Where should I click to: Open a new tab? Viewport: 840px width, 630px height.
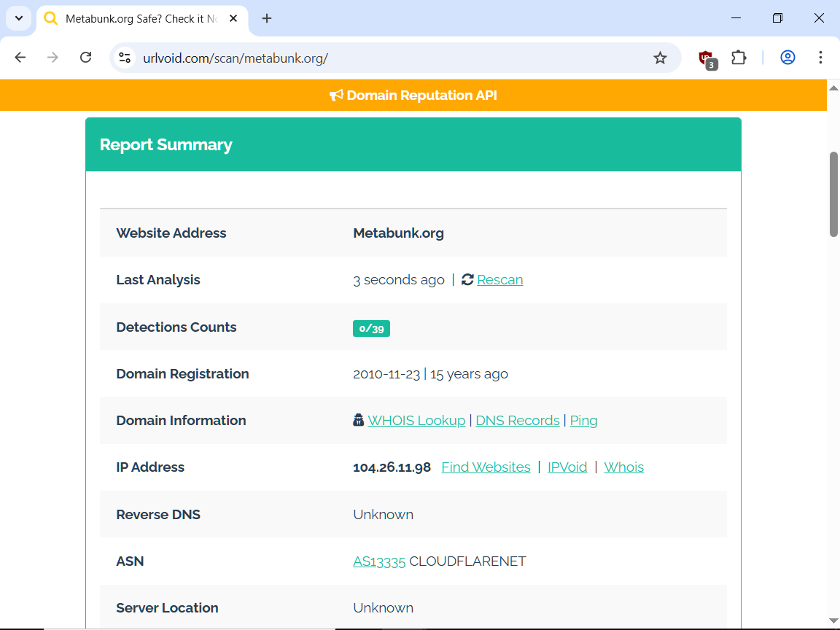[267, 18]
